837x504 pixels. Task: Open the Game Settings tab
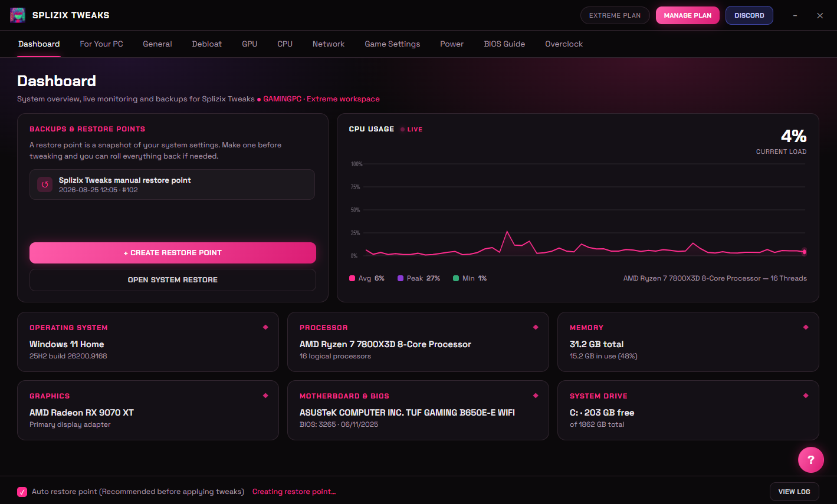392,44
